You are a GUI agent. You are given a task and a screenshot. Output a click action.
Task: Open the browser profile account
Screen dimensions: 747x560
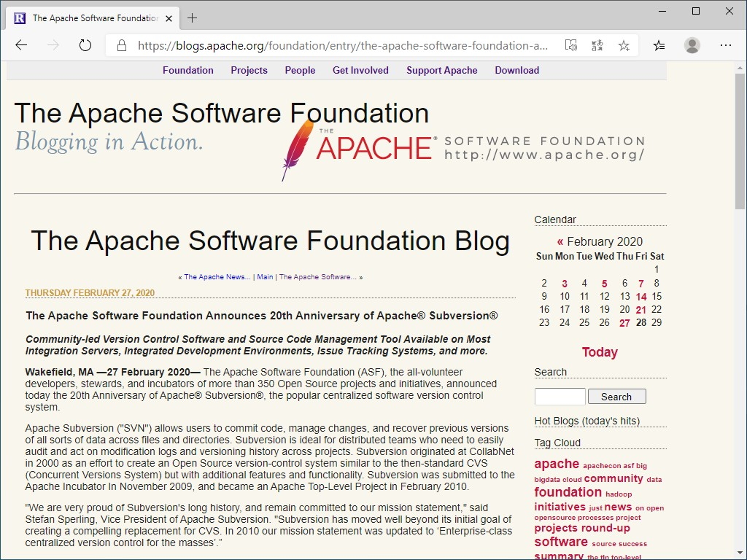pos(691,45)
